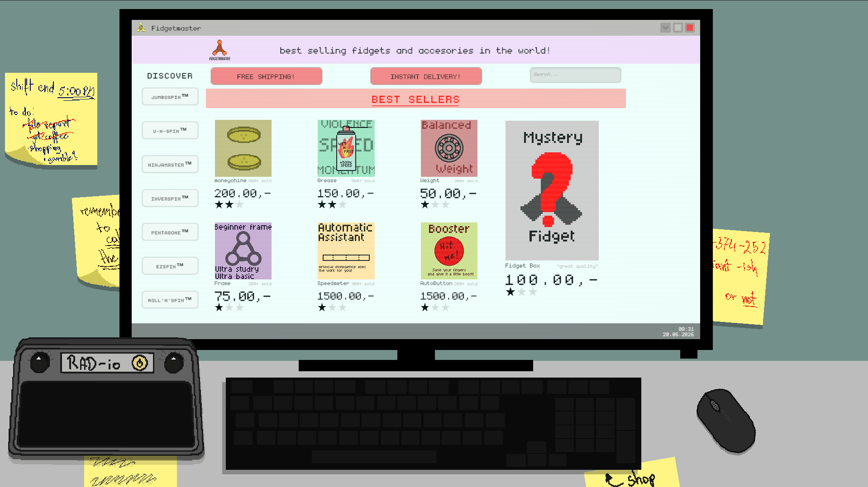Click the monitor power button

point(688,354)
